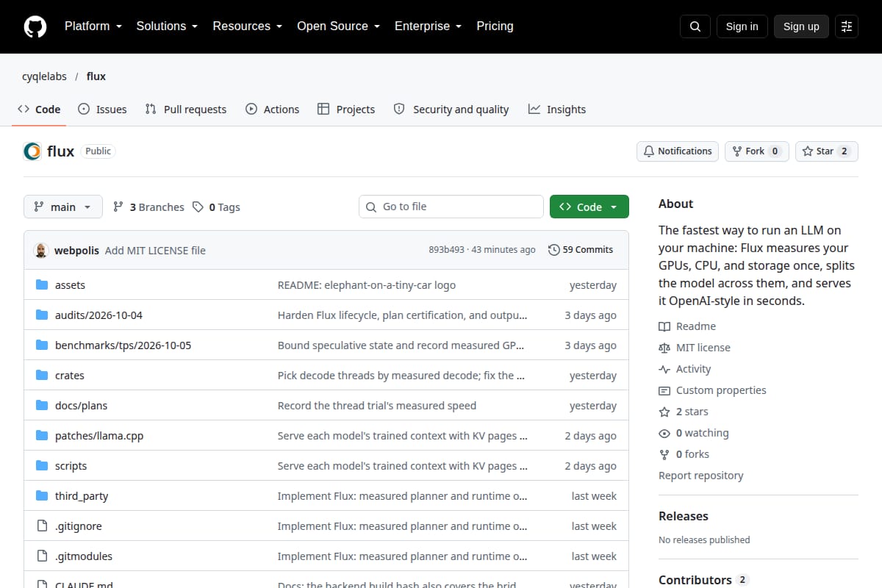
Task: Expand the Open Source menu
Action: [x=339, y=26]
